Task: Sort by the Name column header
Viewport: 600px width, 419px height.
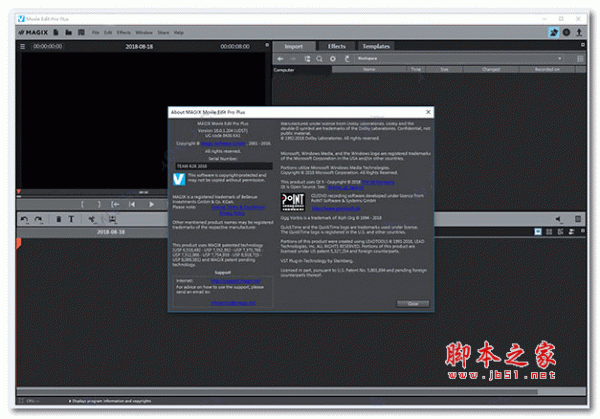Action: [369, 69]
